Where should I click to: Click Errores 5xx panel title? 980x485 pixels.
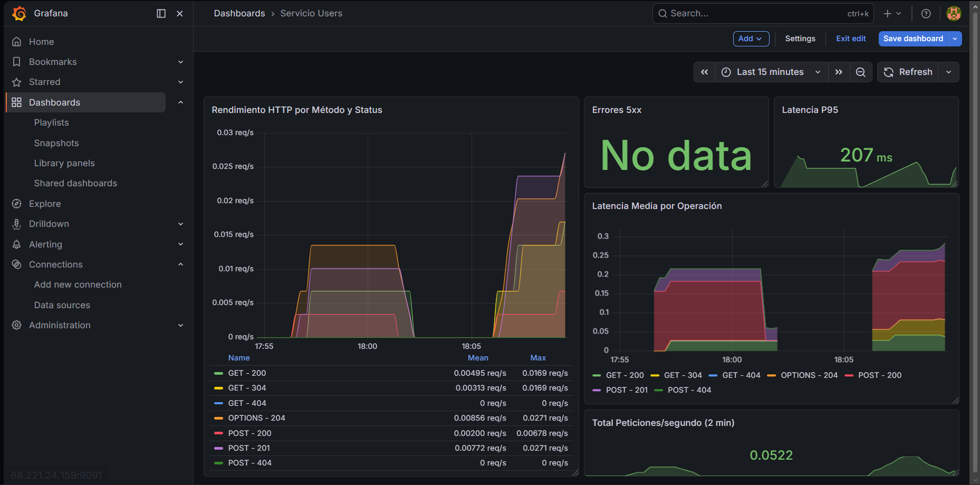pyautogui.click(x=617, y=110)
